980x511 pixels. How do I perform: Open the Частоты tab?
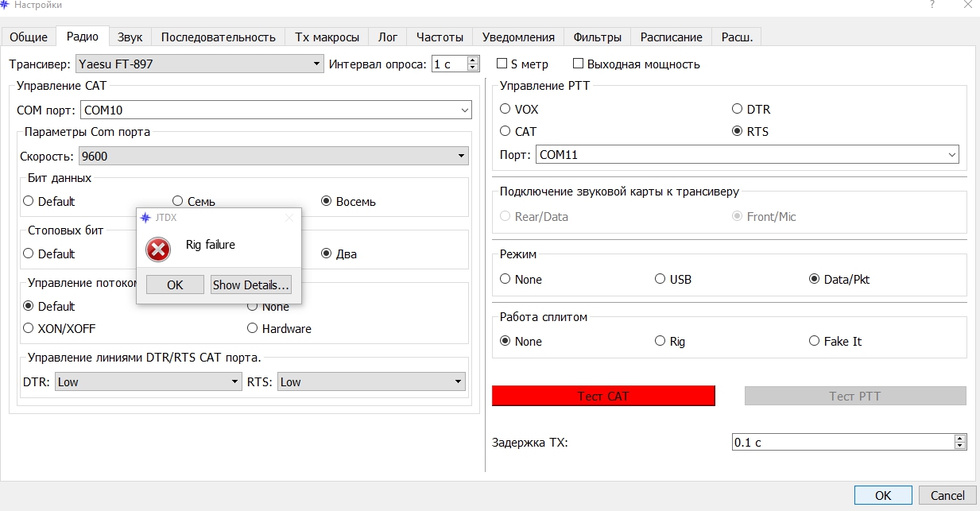440,37
